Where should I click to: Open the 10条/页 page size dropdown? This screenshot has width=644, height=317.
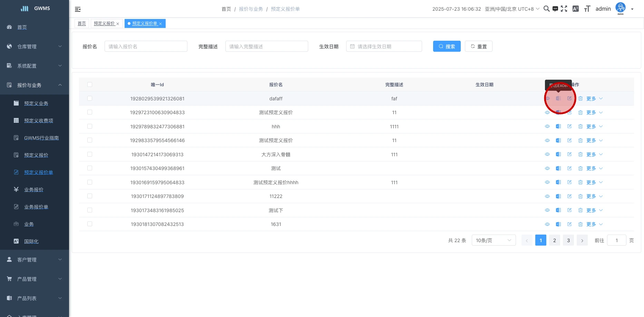click(494, 240)
